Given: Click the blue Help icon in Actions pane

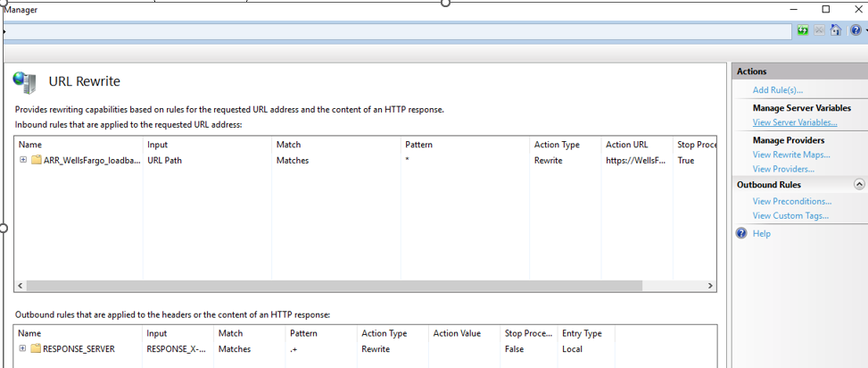Looking at the screenshot, I should click(x=742, y=233).
